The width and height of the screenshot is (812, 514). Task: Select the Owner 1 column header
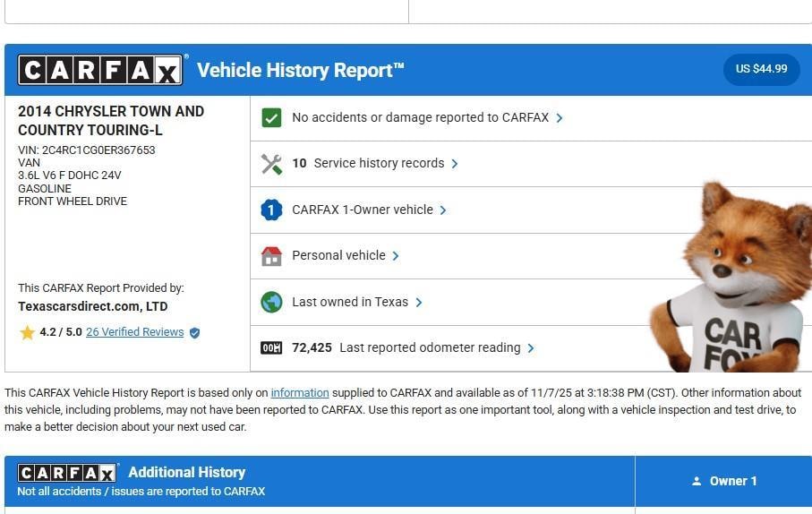723,481
